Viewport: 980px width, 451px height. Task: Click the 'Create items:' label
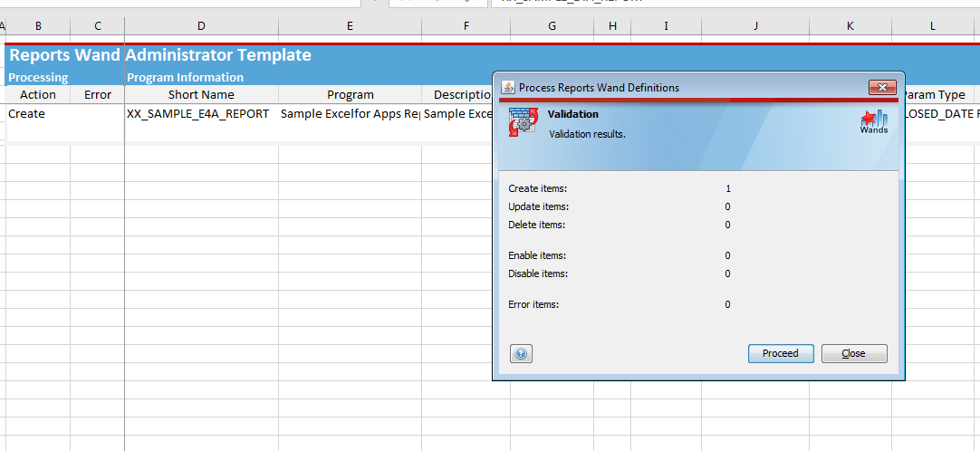[x=538, y=188]
